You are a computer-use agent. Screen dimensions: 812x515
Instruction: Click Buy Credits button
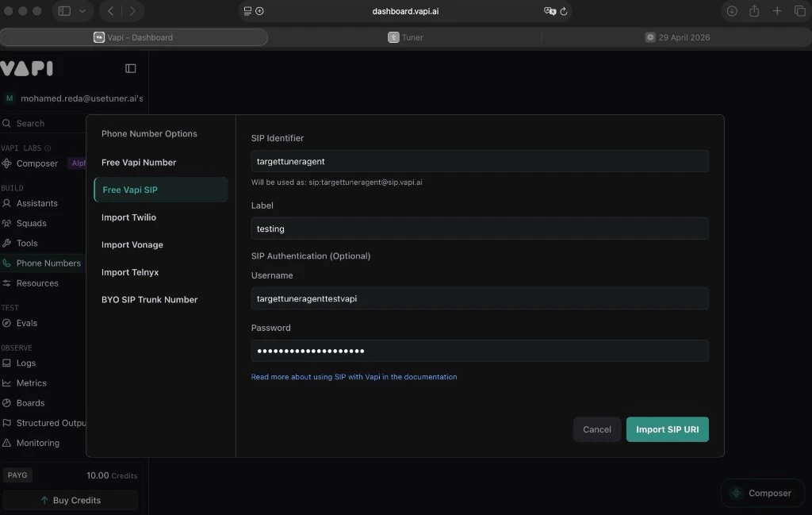pos(71,500)
